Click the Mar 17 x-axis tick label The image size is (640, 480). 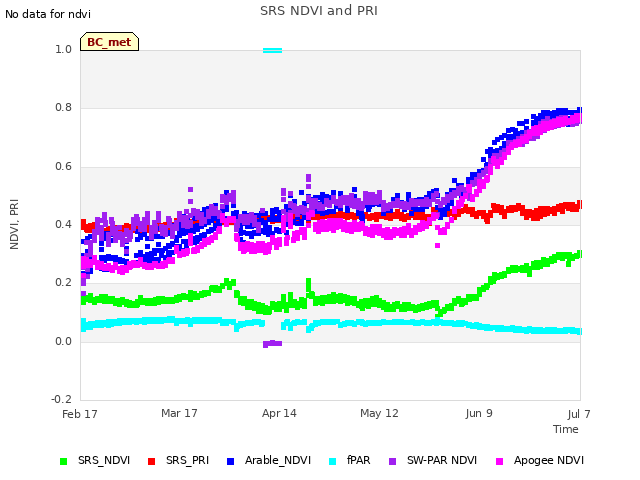click(179, 413)
